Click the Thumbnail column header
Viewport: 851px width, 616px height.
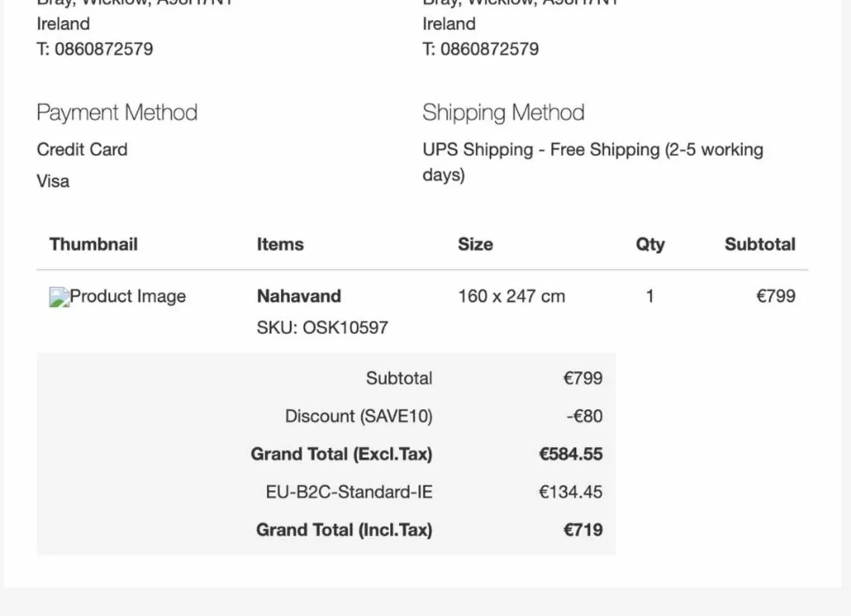point(94,245)
